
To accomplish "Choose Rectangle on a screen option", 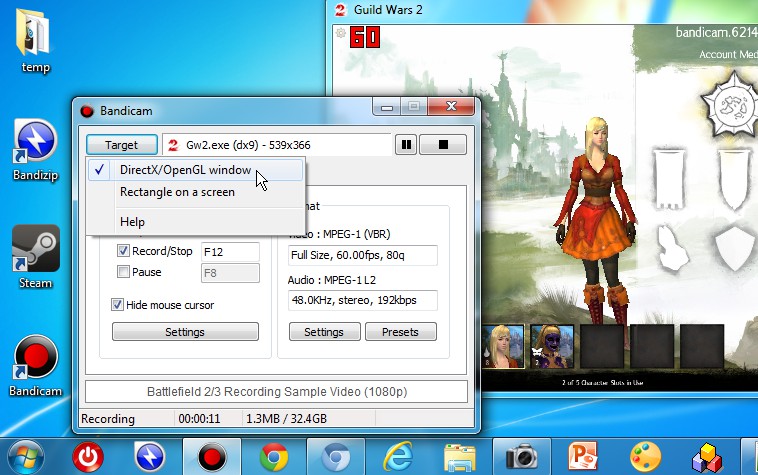I will (x=196, y=192).
